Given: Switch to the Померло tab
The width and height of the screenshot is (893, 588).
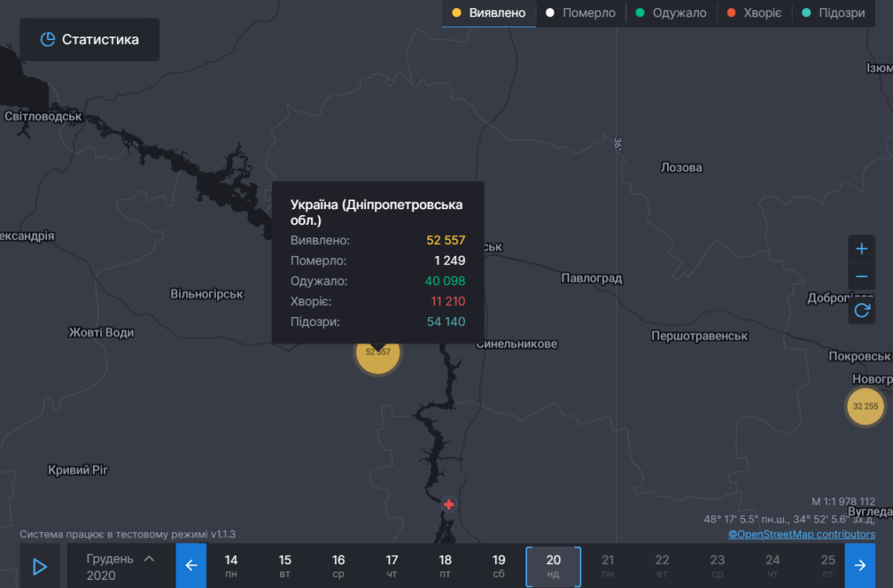Looking at the screenshot, I should click(x=580, y=13).
